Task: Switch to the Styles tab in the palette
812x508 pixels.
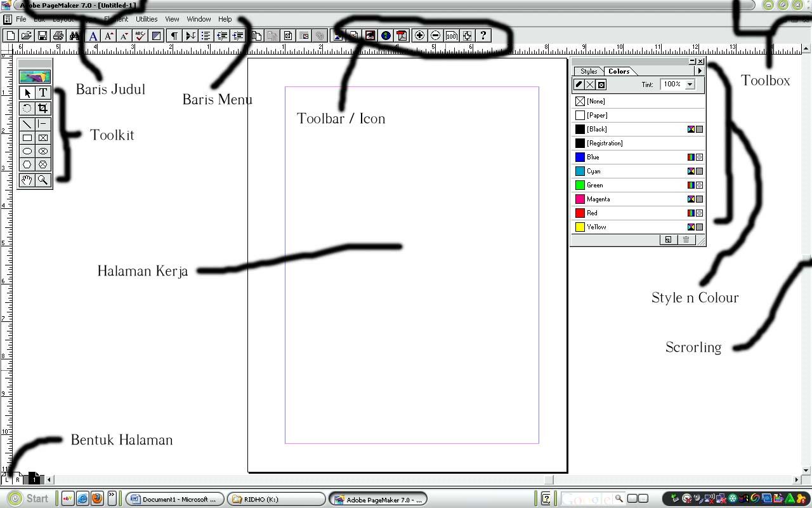Action: pos(589,71)
